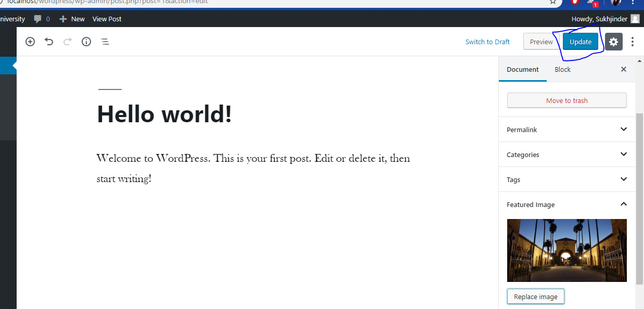This screenshot has height=309, width=644.
Task: Click the plus icon beside New
Action: click(x=63, y=19)
